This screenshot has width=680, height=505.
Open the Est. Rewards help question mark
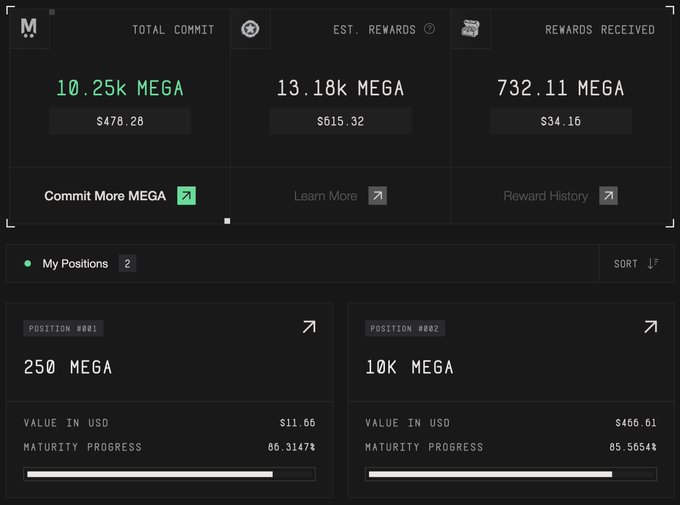coord(429,29)
